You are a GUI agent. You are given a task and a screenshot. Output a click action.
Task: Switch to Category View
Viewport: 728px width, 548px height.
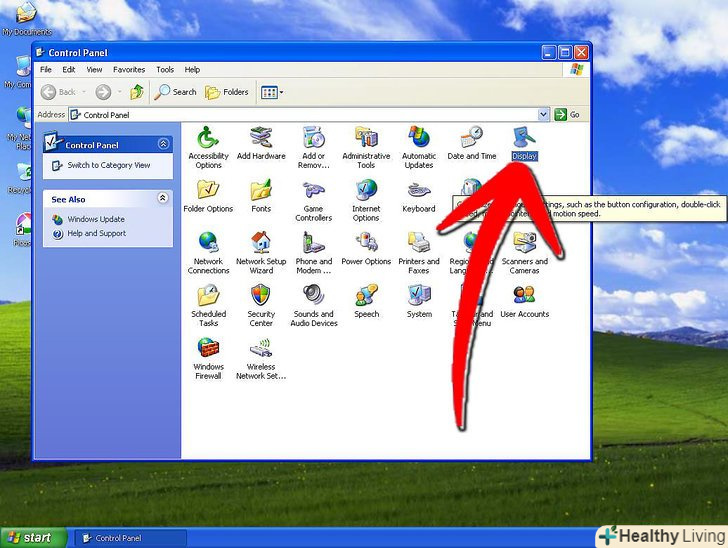[109, 165]
